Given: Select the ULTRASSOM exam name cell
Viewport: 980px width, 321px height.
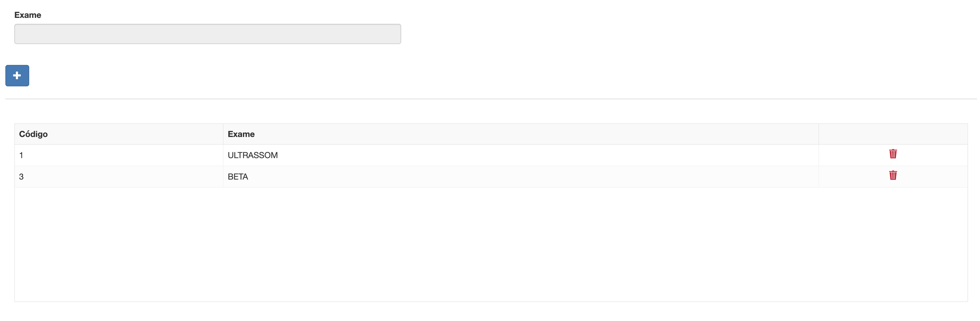Looking at the screenshot, I should (x=253, y=155).
